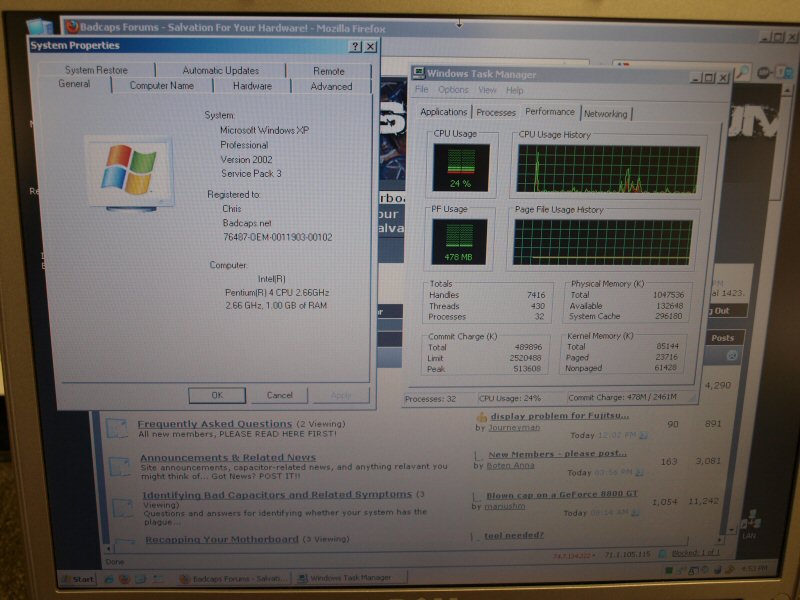Open 'Blown cap on a GeForce 8800 GT' thread
Image resolution: width=800 pixels, height=600 pixels.
[562, 495]
